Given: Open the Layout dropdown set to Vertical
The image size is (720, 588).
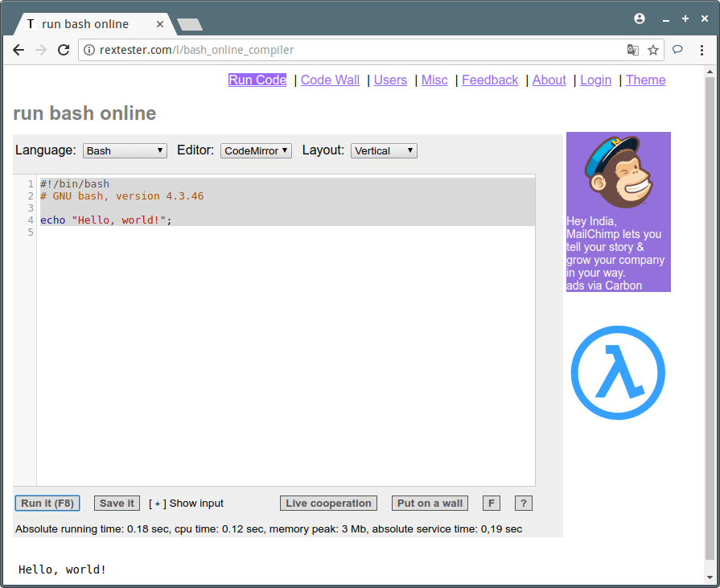Looking at the screenshot, I should [384, 150].
